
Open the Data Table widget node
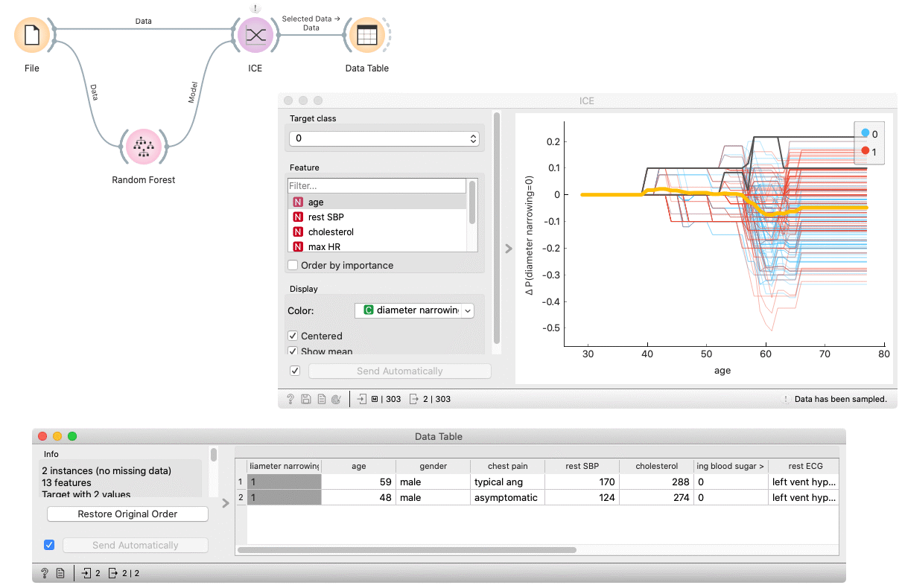click(366, 35)
